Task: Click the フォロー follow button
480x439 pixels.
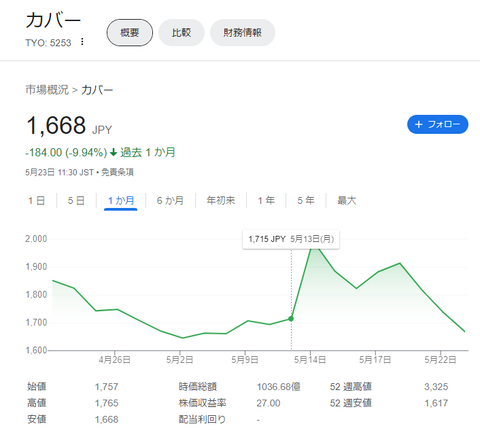Action: click(x=437, y=124)
